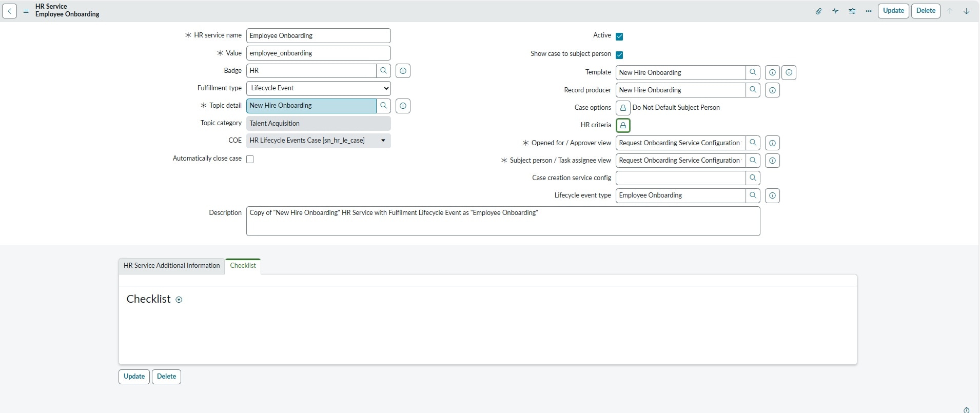Image resolution: width=980 pixels, height=413 pixels.
Task: Click the Record producer lookup magnifier
Action: (x=753, y=90)
